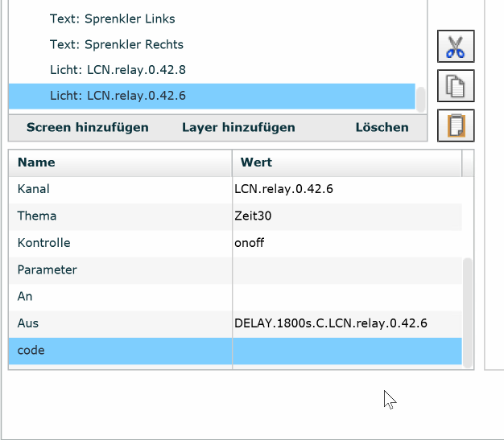The height and width of the screenshot is (440, 504).
Task: Click the empty An value field
Action: pyautogui.click(x=346, y=296)
